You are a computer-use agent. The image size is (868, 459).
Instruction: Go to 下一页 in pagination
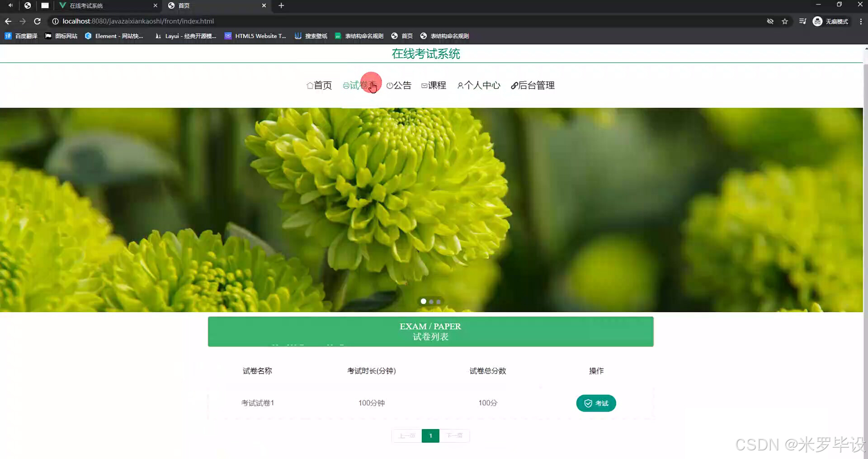[454, 435]
